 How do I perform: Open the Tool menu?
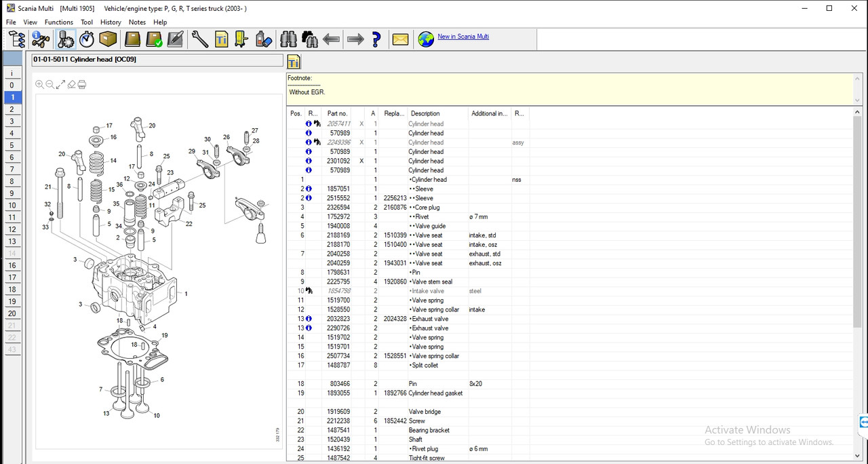[87, 22]
